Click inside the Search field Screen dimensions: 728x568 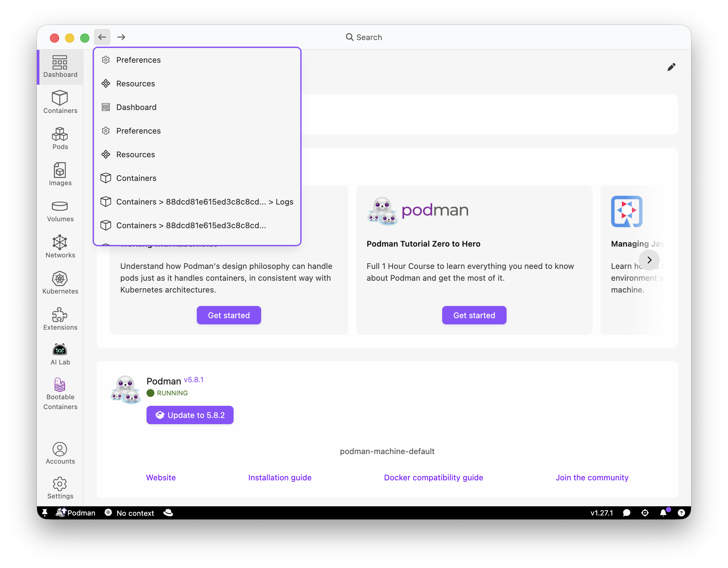pos(364,37)
